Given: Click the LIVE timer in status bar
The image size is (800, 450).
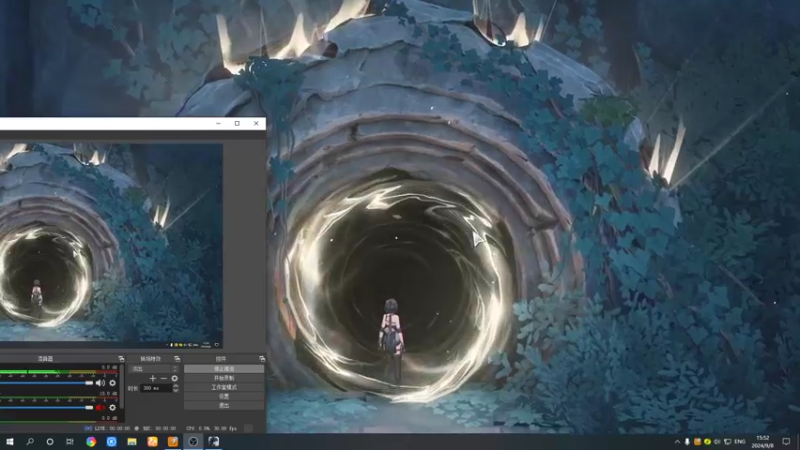Looking at the screenshot, I should [x=112, y=429].
